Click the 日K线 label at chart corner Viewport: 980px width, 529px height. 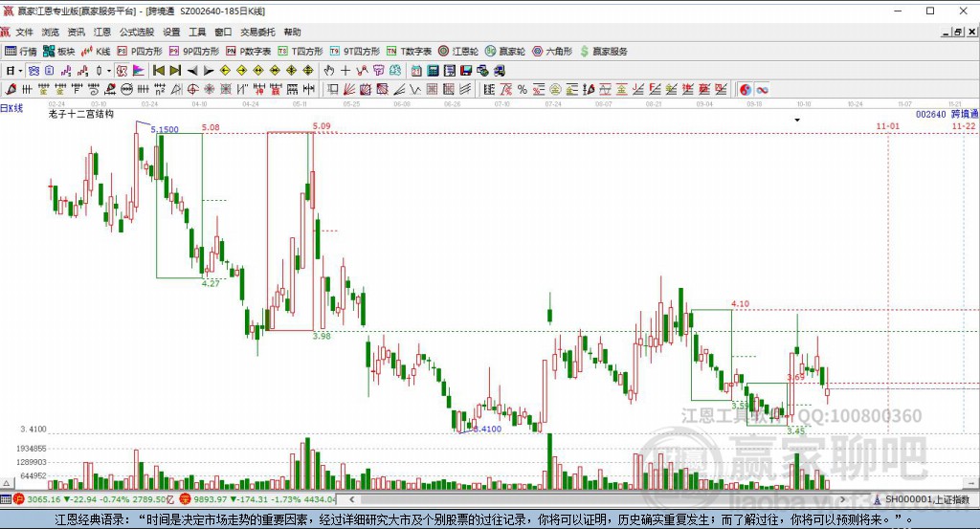pyautogui.click(x=12, y=108)
